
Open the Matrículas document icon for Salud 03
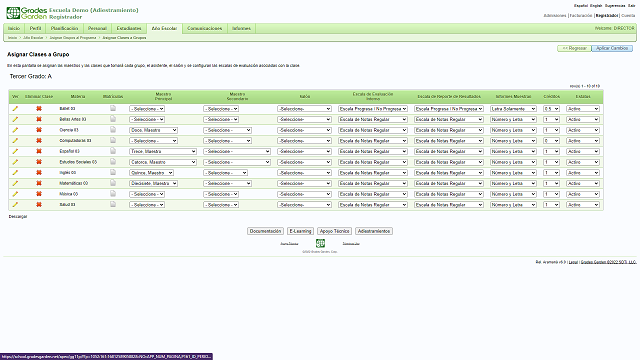click(x=113, y=204)
